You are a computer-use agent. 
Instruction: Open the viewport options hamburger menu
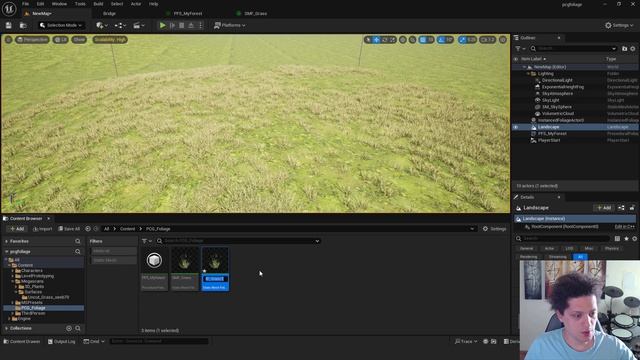click(8, 40)
